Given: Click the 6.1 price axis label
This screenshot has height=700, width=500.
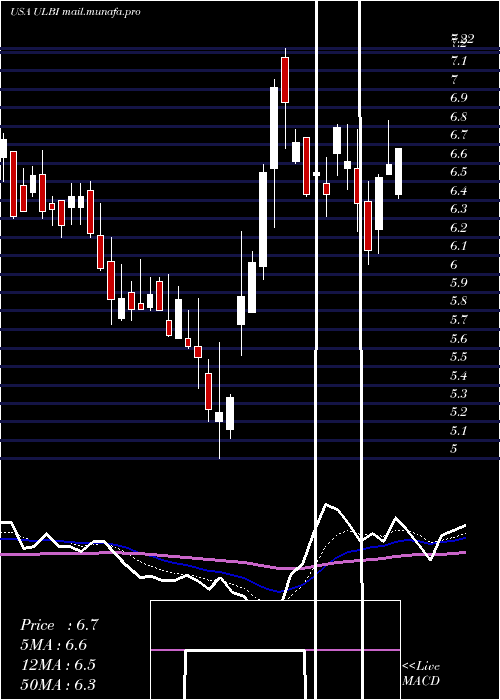Looking at the screenshot, I should coord(459,246).
